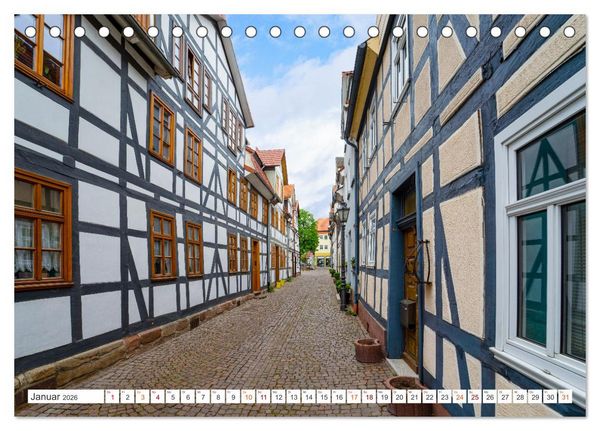Select day 9 in the calendar strip
This screenshot has height=431, width=600.
point(233,397)
